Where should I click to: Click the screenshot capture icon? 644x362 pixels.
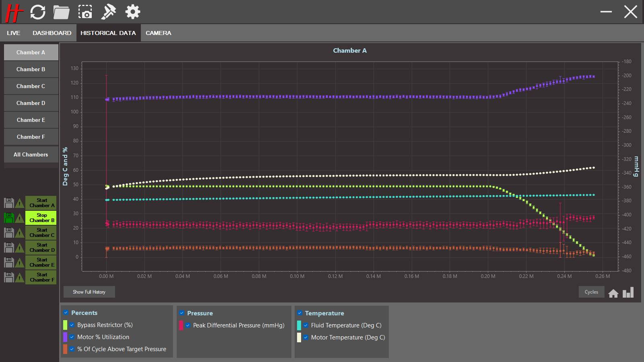pos(85,12)
